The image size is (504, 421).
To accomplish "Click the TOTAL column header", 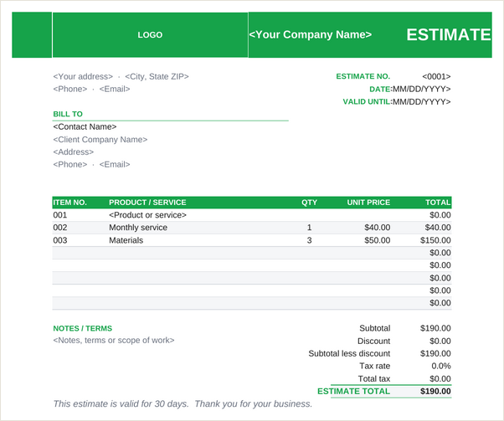I will click(438, 203).
